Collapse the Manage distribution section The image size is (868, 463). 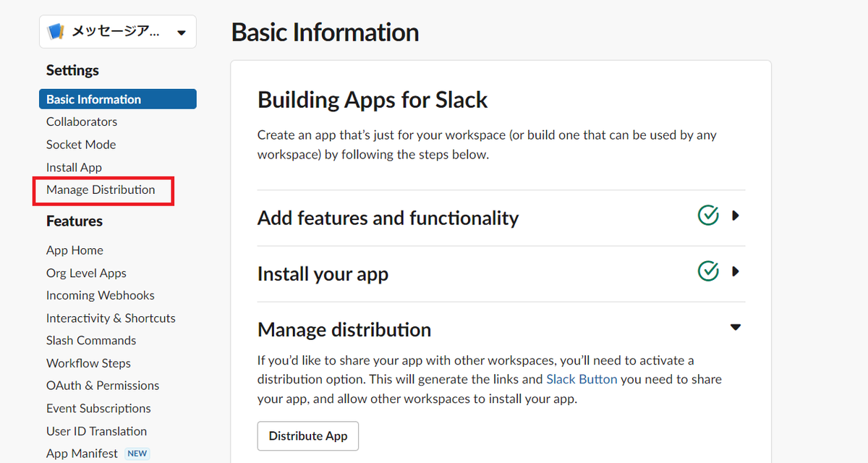pos(736,328)
